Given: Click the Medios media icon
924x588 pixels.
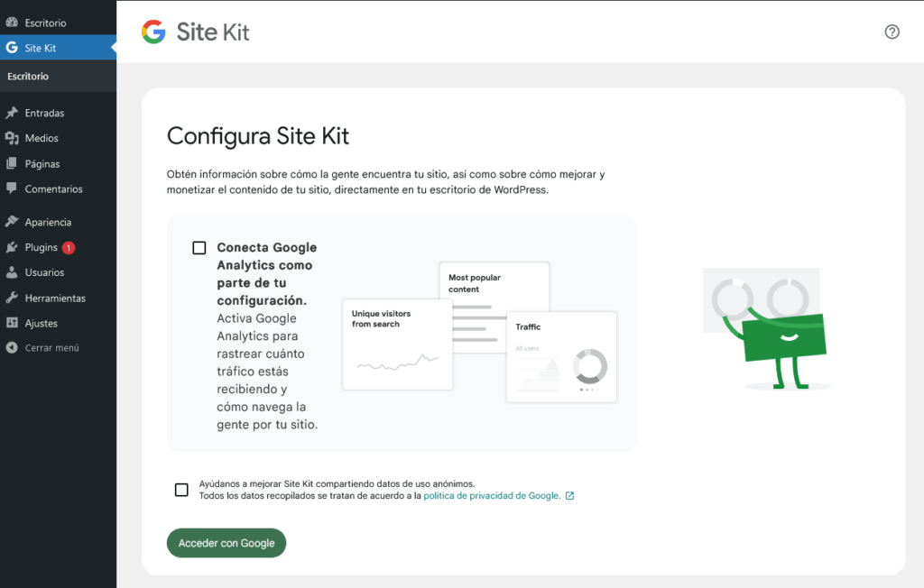Looking at the screenshot, I should [x=12, y=138].
